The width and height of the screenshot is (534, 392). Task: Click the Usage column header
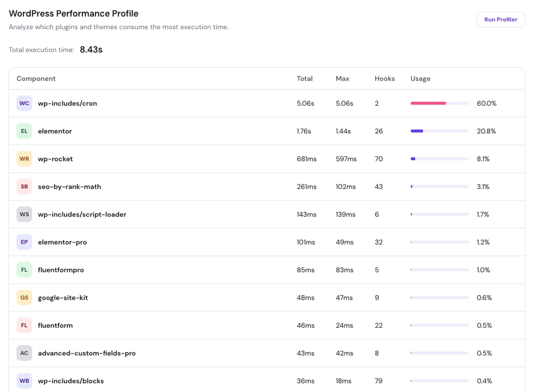pyautogui.click(x=420, y=79)
